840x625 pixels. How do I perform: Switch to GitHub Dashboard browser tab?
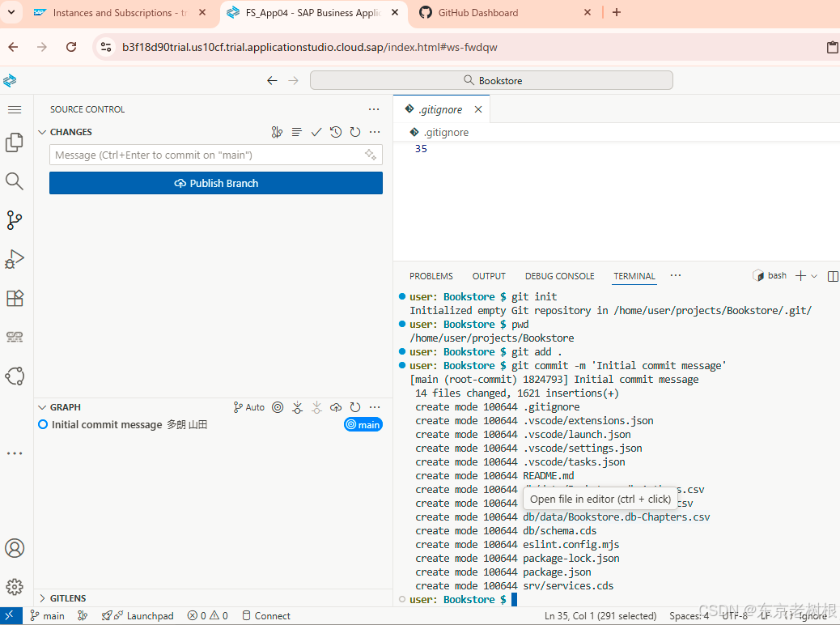(x=477, y=12)
